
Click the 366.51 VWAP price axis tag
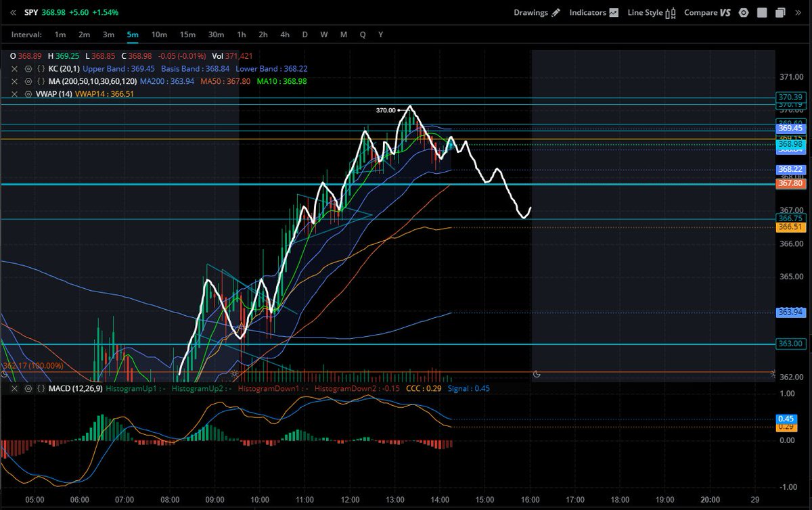pyautogui.click(x=790, y=227)
